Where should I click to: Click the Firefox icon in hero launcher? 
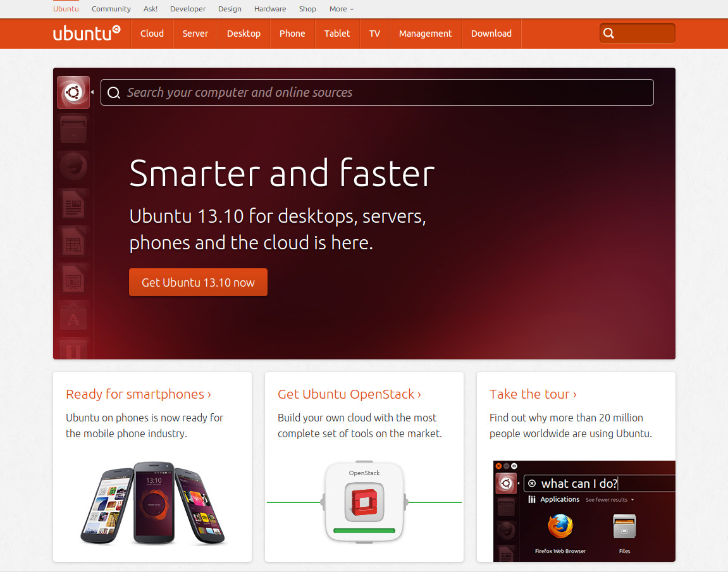[x=73, y=166]
